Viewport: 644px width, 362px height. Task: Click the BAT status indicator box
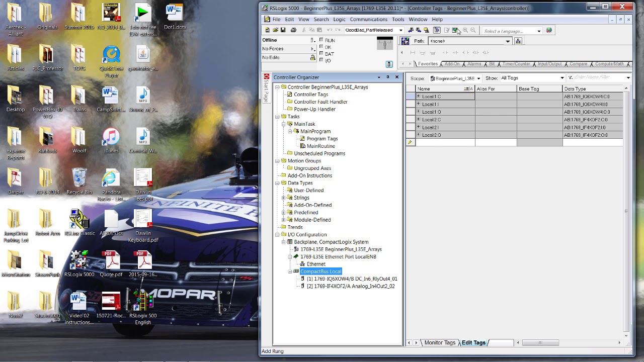[321, 53]
